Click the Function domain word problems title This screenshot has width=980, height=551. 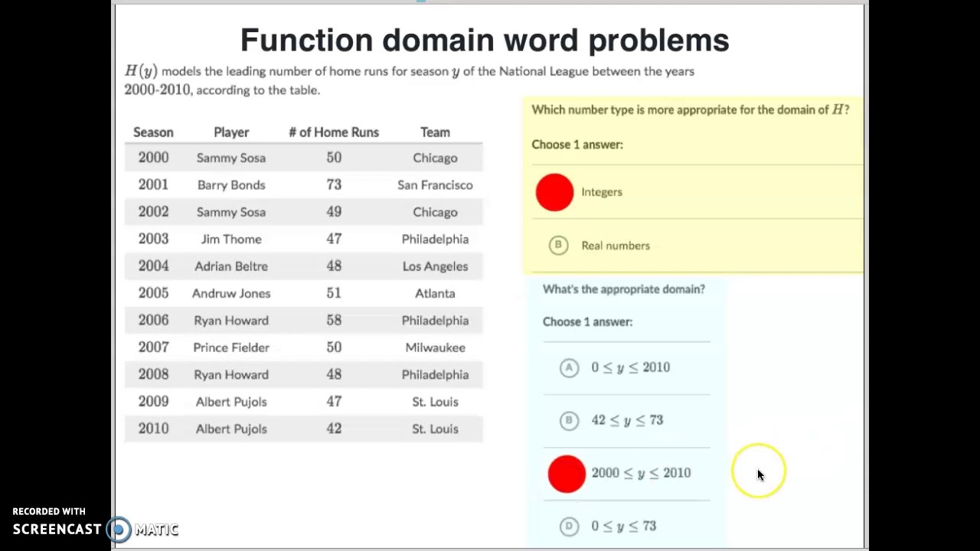[485, 39]
